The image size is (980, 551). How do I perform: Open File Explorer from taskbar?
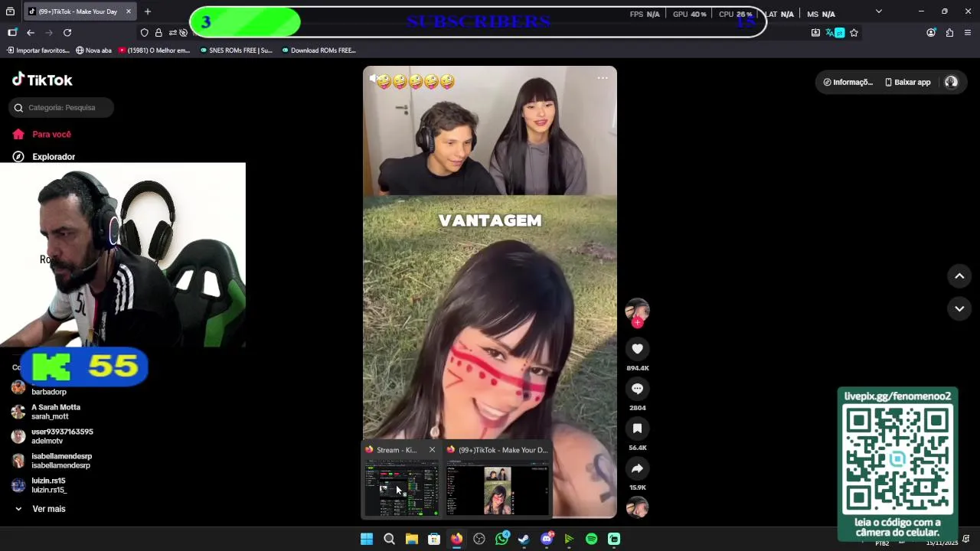click(411, 539)
